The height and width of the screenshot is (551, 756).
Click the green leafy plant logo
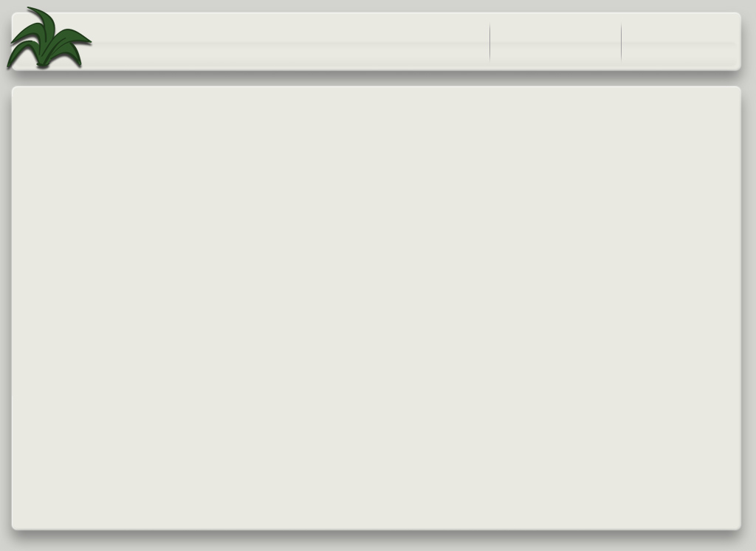(49, 38)
